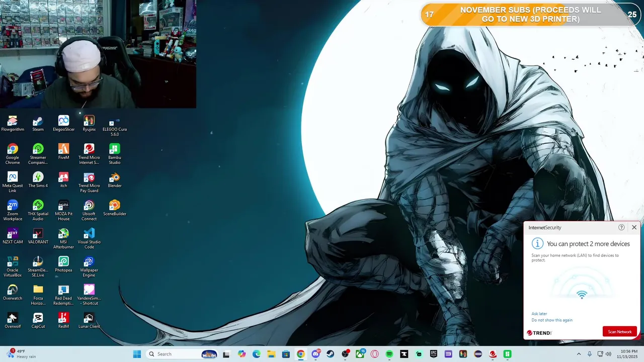
Task: Open Copilot from the taskbar
Action: pyautogui.click(x=242, y=354)
